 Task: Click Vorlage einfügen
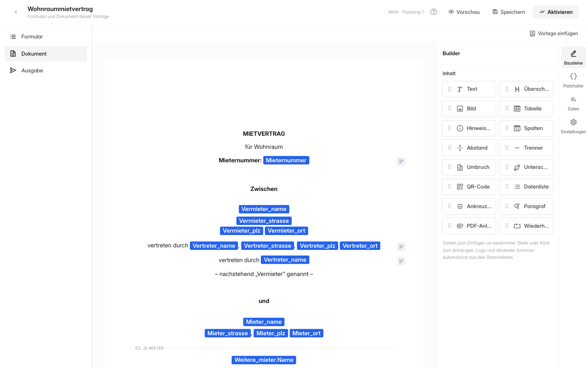[554, 34]
